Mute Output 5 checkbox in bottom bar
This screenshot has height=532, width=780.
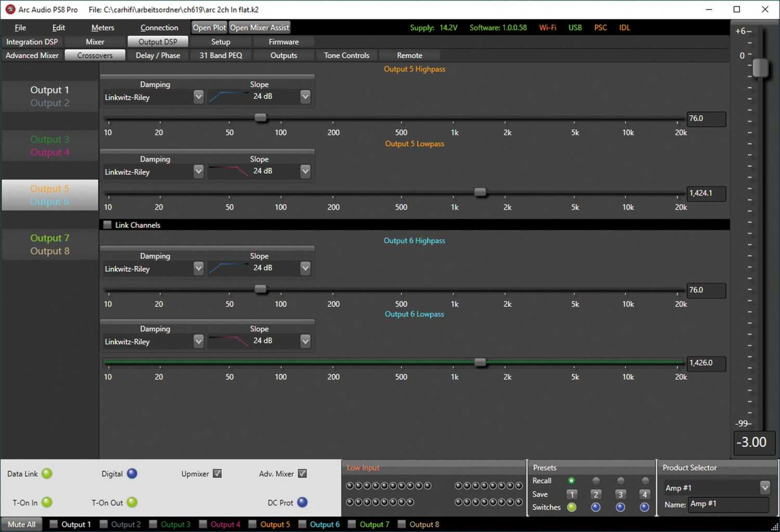point(252,524)
